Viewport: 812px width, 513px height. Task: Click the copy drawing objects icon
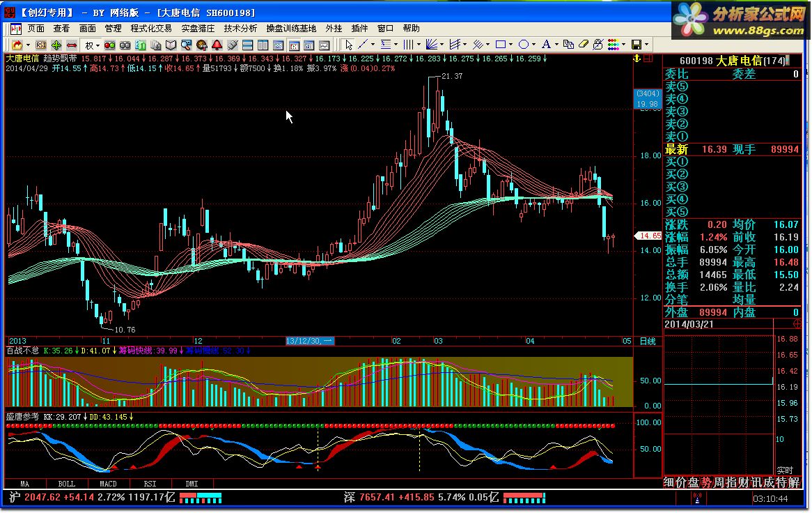(568, 45)
